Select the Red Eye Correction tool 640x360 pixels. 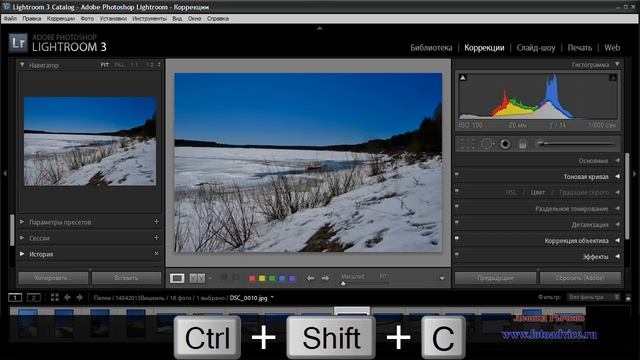505,144
